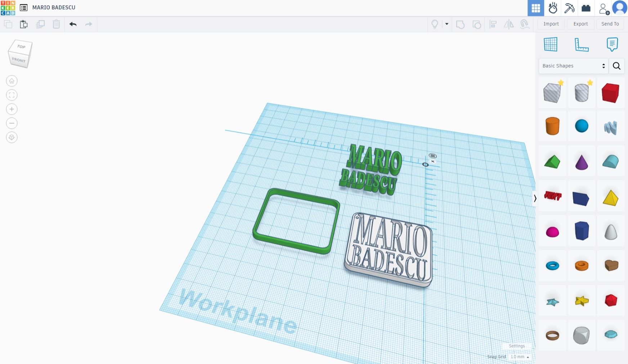This screenshot has height=364, width=628.
Task: Click the Fit all in view icon
Action: pos(12,95)
